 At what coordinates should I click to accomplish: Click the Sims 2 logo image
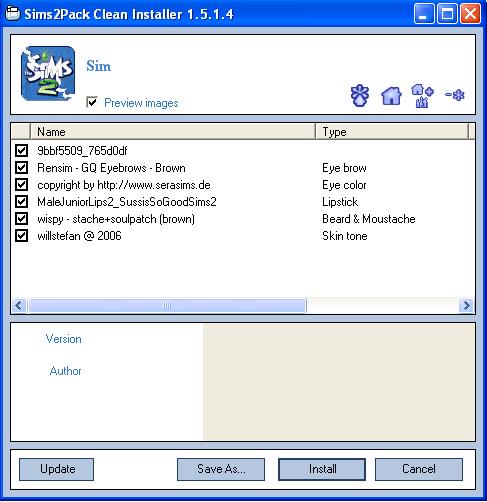(x=48, y=73)
